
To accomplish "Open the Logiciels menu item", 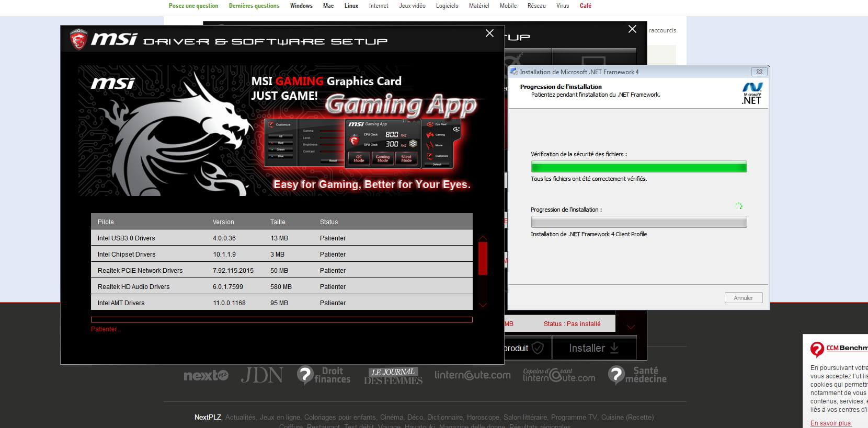I will click(447, 6).
